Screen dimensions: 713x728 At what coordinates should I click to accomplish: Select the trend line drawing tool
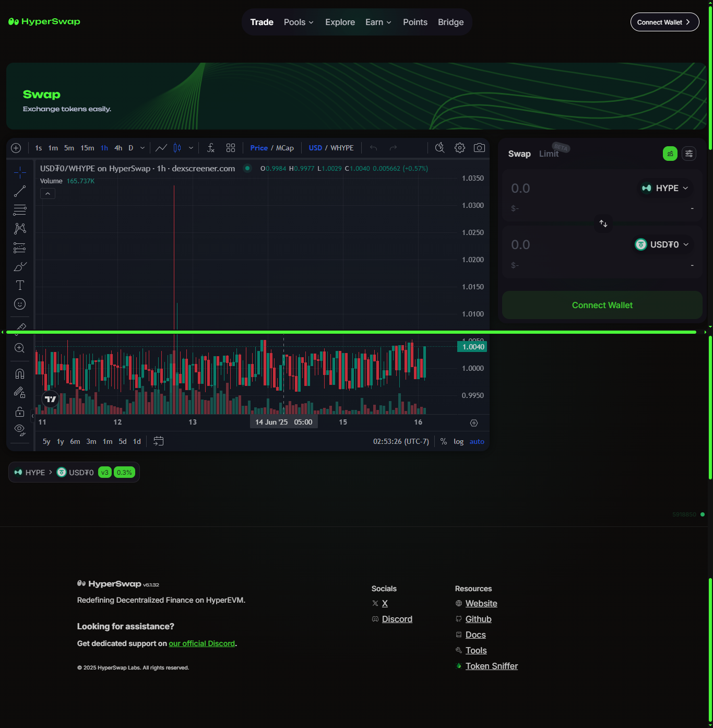pos(20,191)
